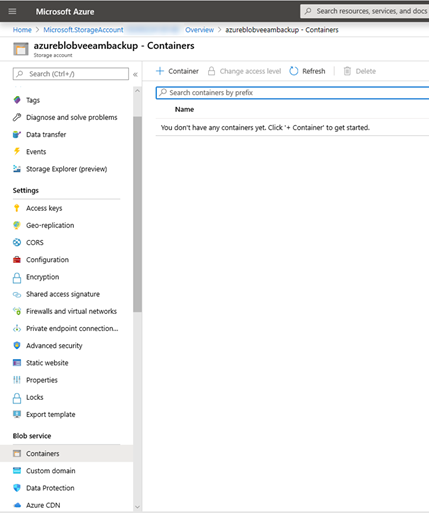The image size is (429, 513).
Task: Open CORS via its icon
Action: click(x=17, y=242)
